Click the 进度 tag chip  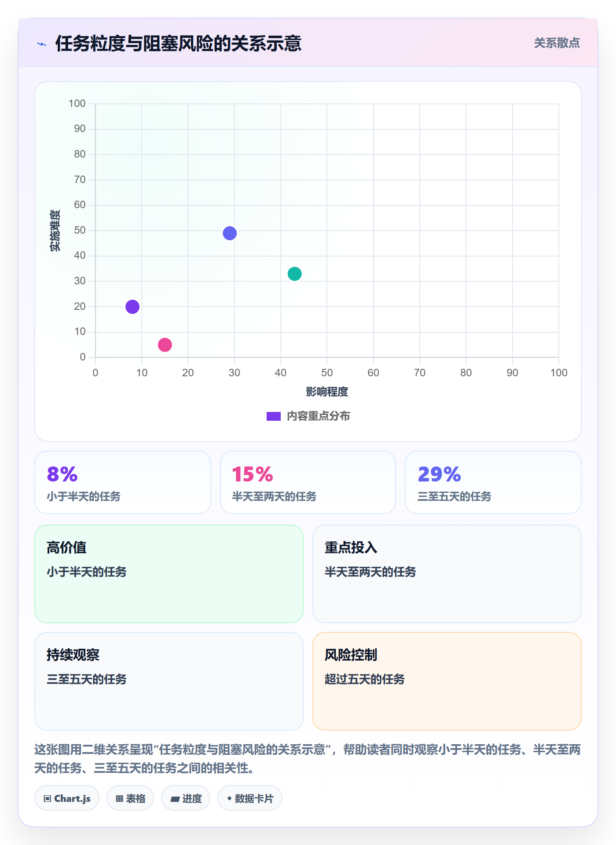point(186,798)
